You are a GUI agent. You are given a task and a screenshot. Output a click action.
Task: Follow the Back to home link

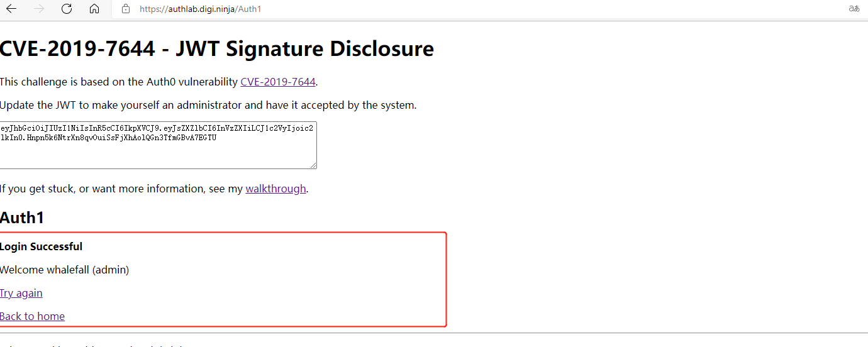pyautogui.click(x=32, y=316)
